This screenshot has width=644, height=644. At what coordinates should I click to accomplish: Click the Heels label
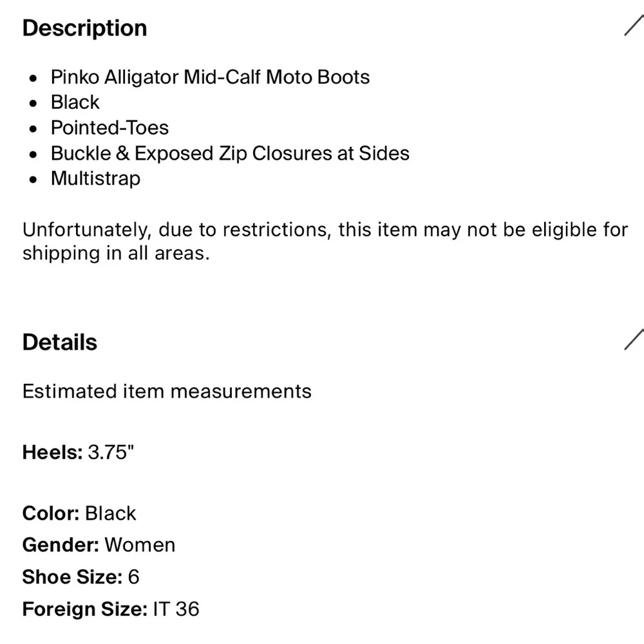[x=52, y=452]
